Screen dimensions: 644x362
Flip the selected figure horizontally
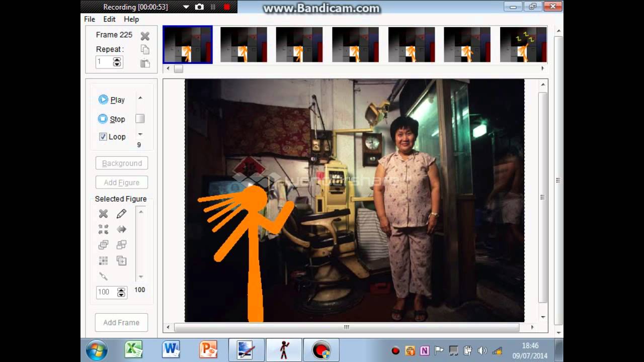[121, 229]
